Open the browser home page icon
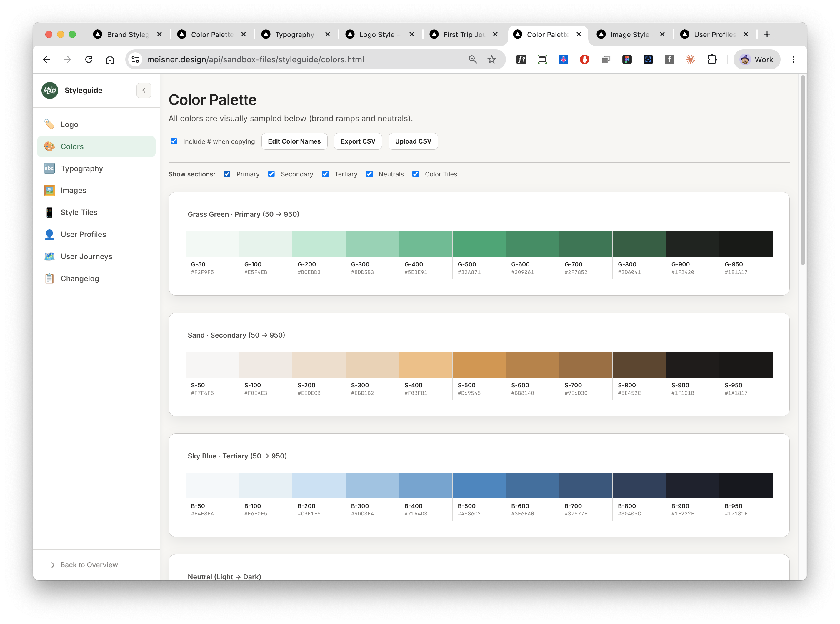Viewport: 840px width, 624px height. pyautogui.click(x=110, y=59)
